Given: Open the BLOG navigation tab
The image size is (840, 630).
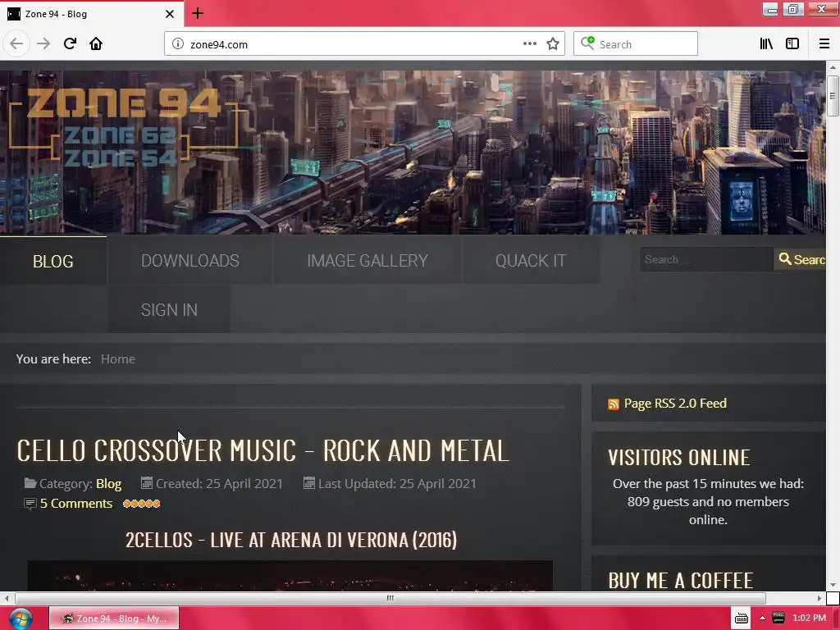Looking at the screenshot, I should [53, 261].
